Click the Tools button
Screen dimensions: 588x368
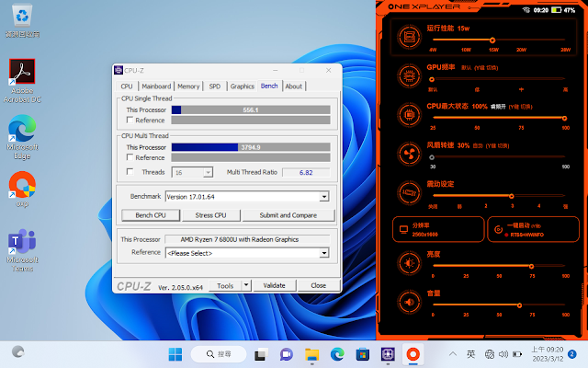[225, 285]
